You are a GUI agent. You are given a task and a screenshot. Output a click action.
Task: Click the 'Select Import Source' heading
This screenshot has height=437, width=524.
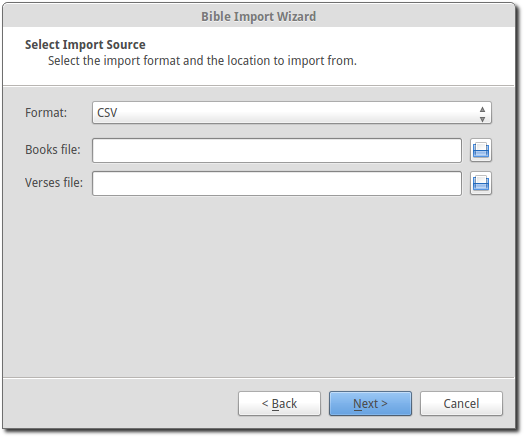pos(85,45)
